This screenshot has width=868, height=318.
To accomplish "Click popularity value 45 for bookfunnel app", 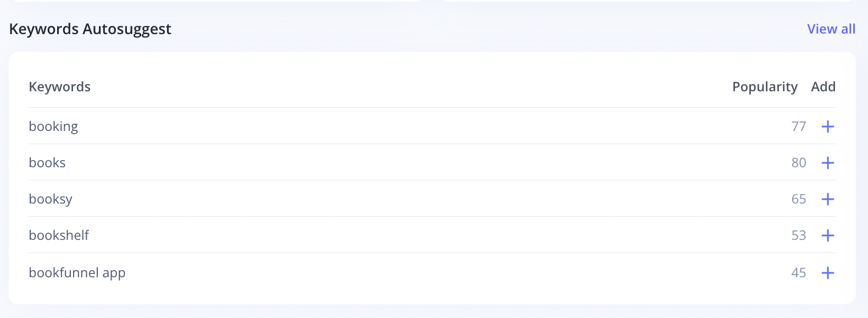I will [x=798, y=273].
